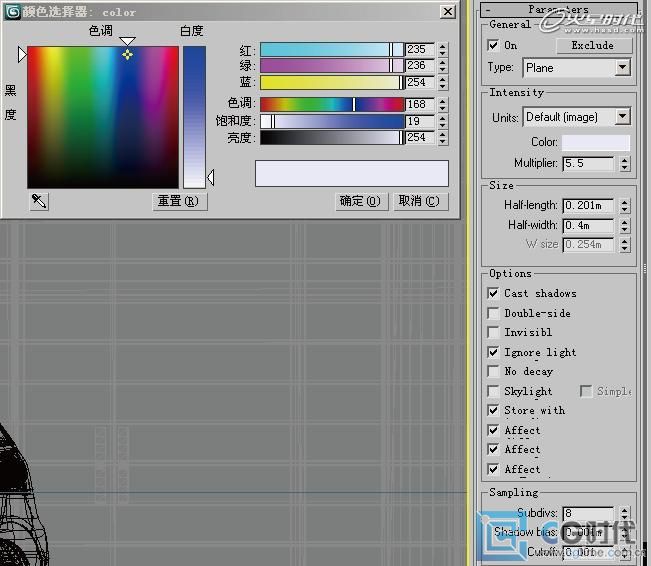Click the blue channel slider
This screenshot has width=651, height=566.
pos(331,82)
